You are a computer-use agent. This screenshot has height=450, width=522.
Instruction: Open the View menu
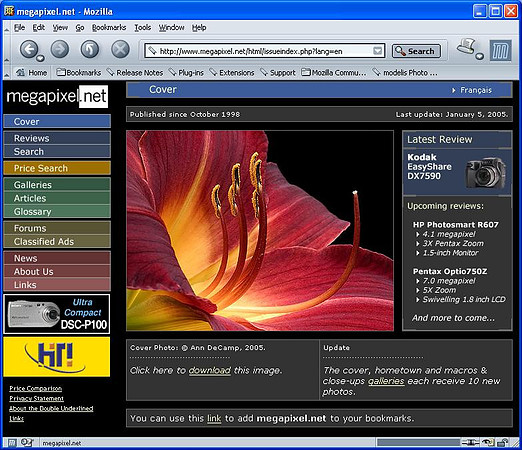pyautogui.click(x=60, y=27)
